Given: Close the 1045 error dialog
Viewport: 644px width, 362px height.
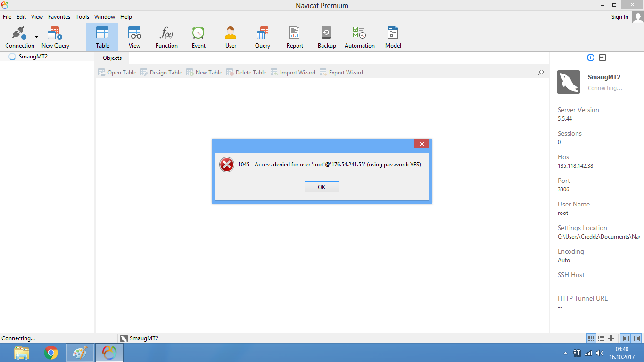Looking at the screenshot, I should [421, 144].
